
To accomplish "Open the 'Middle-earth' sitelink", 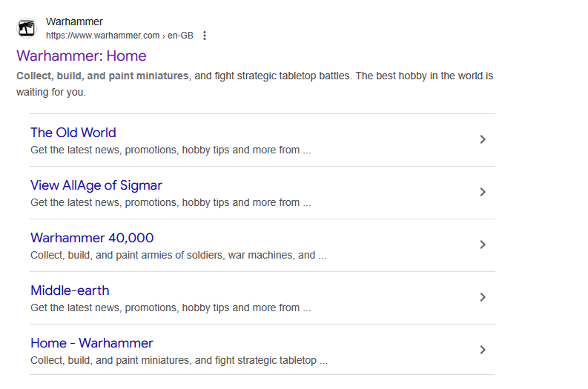I will pyautogui.click(x=70, y=290).
